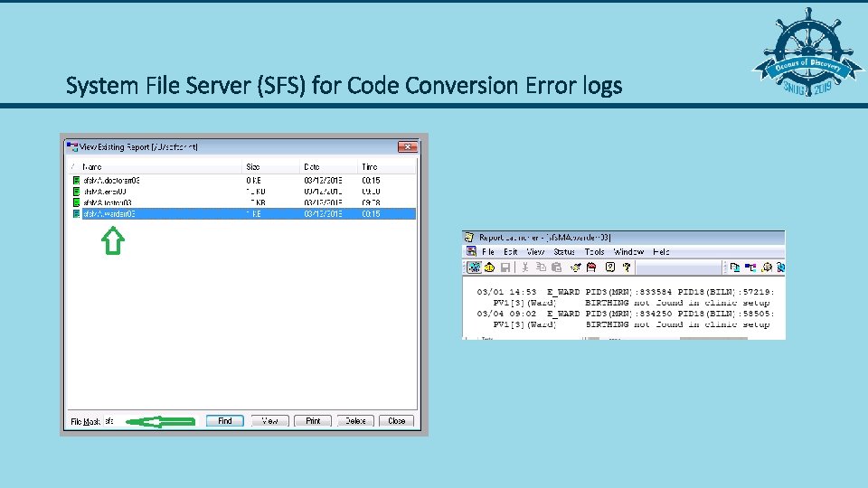Viewport: 868px width, 488px height.
Task: Sort the file list by the Name column header
Action: 155,166
